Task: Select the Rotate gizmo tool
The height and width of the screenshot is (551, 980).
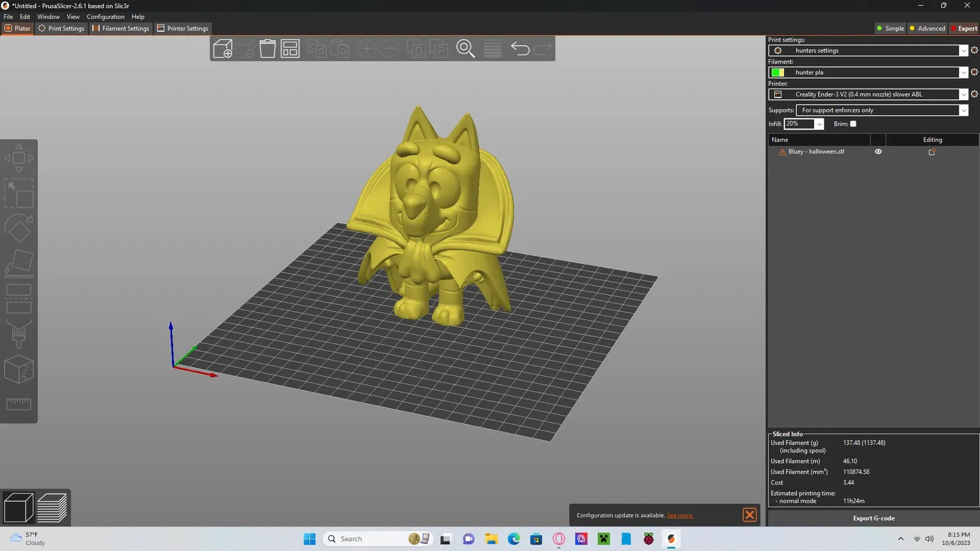Action: (x=19, y=228)
